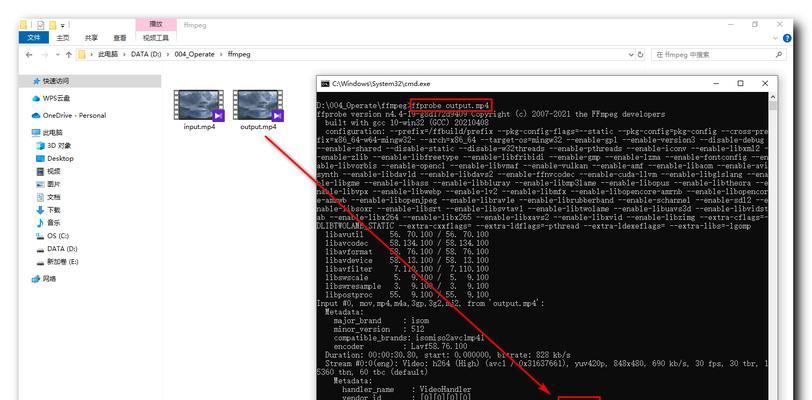Image resolution: width=812 pixels, height=400 pixels.
Task: Minimize the Explorer window
Action: 731,24
